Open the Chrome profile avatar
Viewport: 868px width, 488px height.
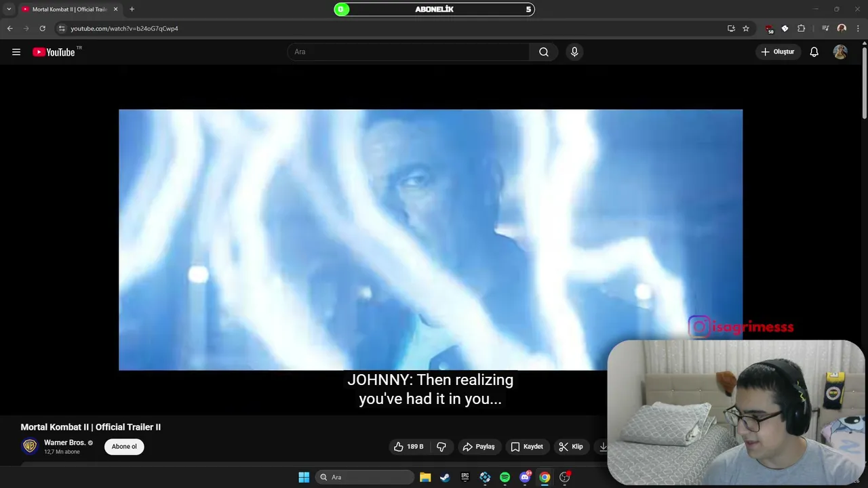[842, 28]
